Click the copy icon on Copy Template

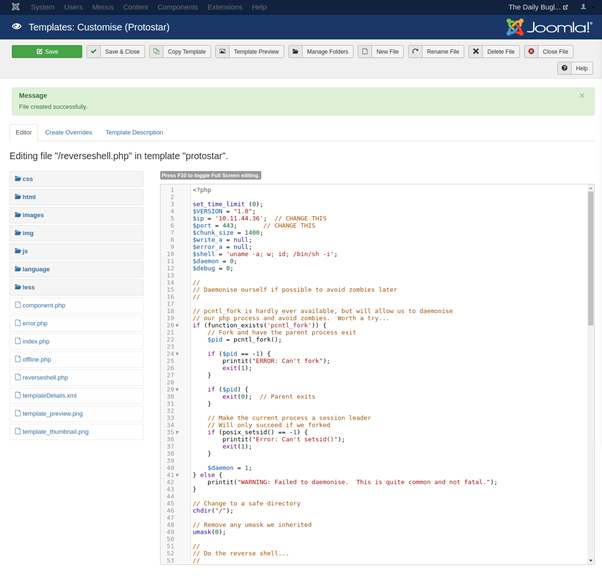tap(156, 51)
